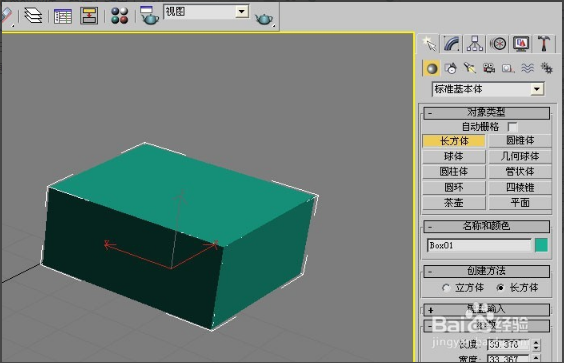Select Shapes category icon
Viewport: 564px width, 363px height.
click(x=451, y=68)
